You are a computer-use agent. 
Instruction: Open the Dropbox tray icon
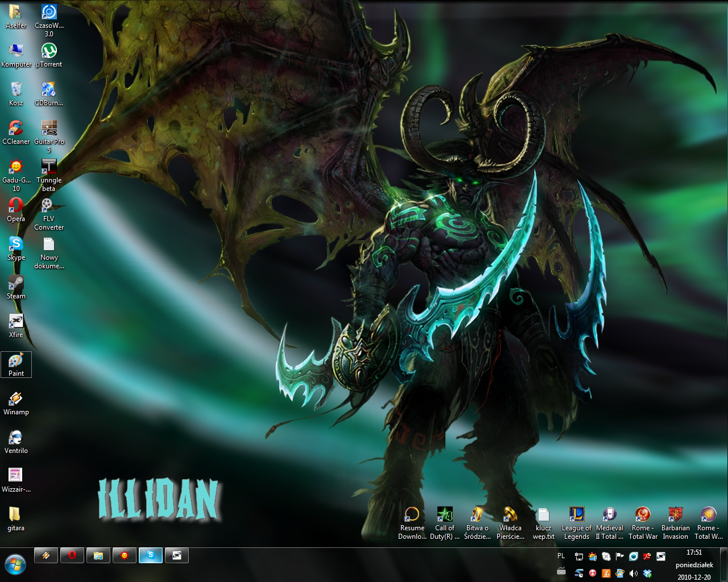(x=647, y=573)
